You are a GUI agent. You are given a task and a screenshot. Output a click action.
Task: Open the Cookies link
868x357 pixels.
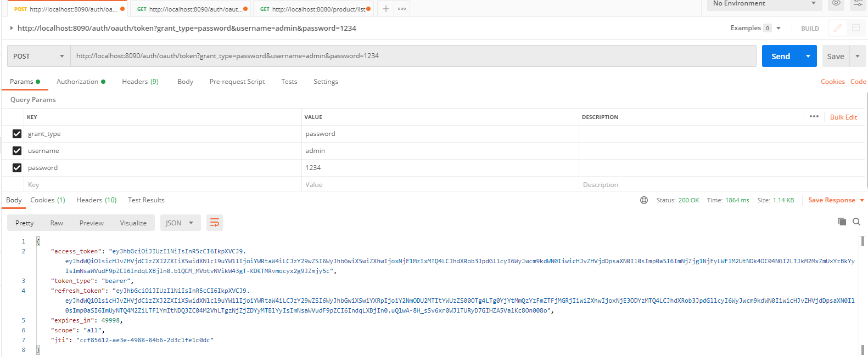point(833,82)
